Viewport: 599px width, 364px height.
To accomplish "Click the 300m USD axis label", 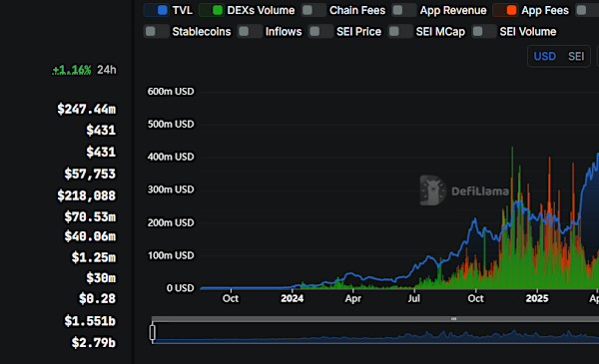I will coord(171,189).
